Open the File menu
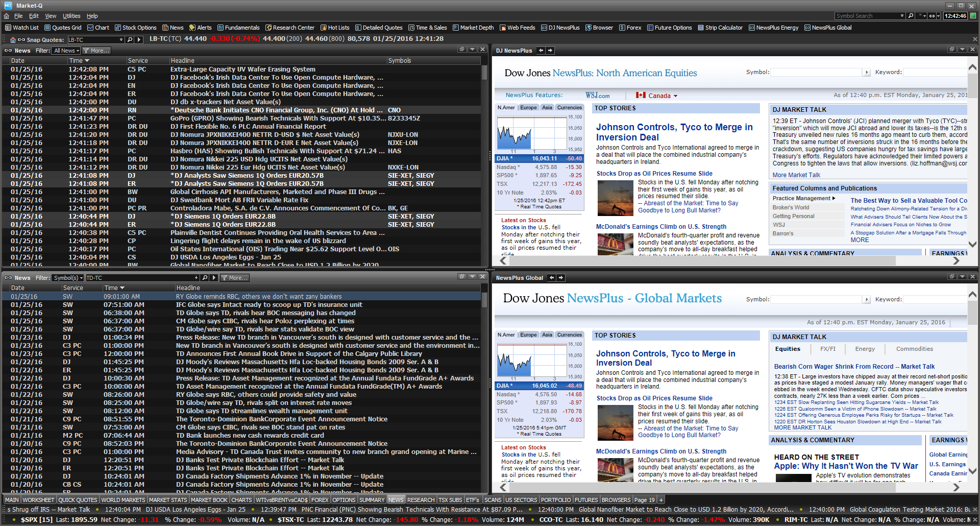Image resolution: width=980 pixels, height=526 pixels. pyautogui.click(x=18, y=16)
